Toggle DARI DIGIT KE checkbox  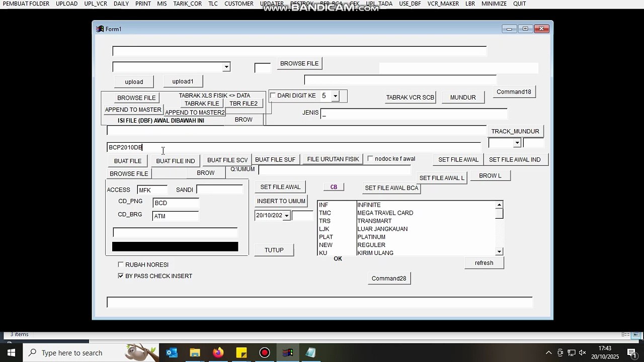coord(273,96)
